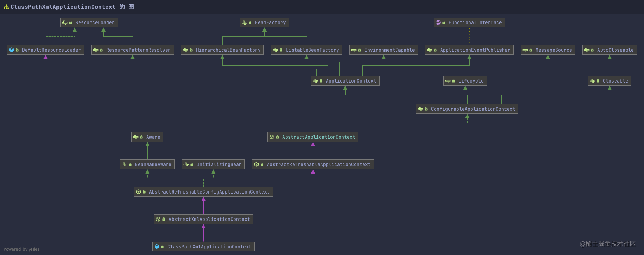
Task: Click abstract class icon on AbstractRefreshableConfigApplicationContext
Action: (139, 192)
